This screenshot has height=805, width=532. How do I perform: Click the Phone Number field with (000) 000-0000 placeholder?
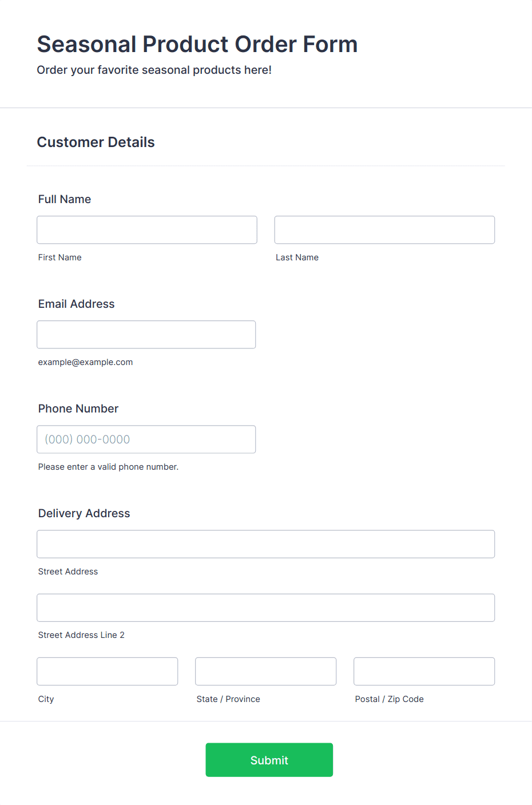(x=146, y=439)
